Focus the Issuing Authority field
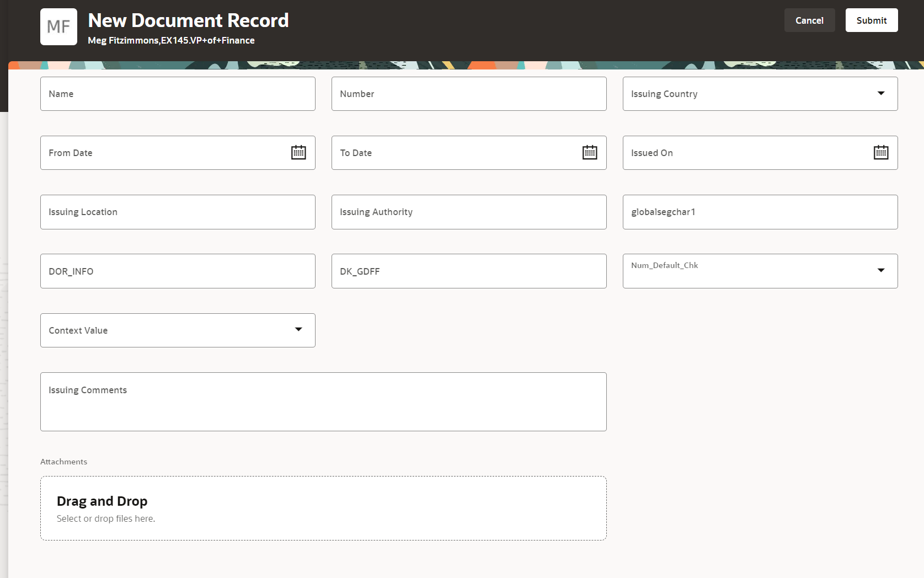 (469, 212)
